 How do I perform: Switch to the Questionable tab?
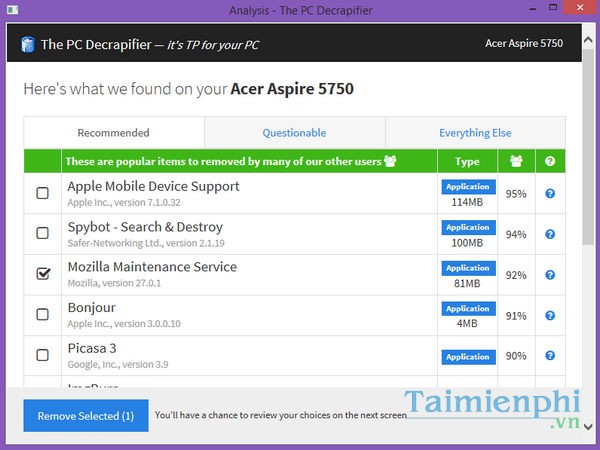[294, 133]
